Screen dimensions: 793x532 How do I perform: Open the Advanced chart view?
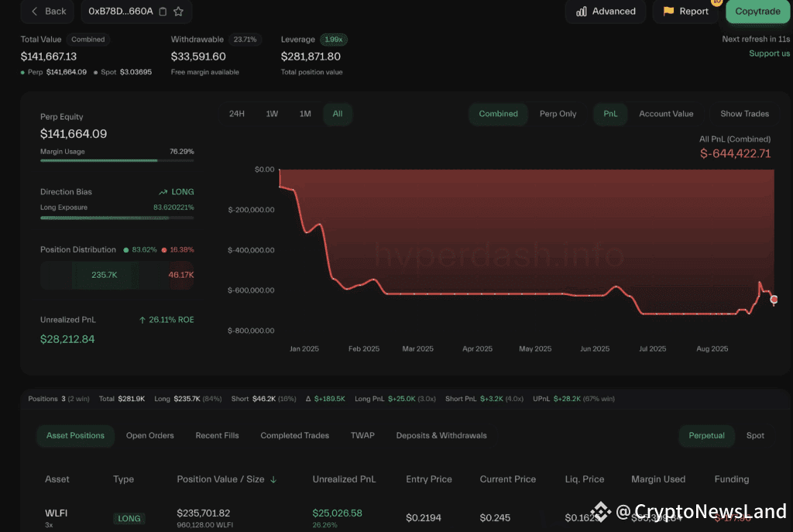click(x=606, y=11)
